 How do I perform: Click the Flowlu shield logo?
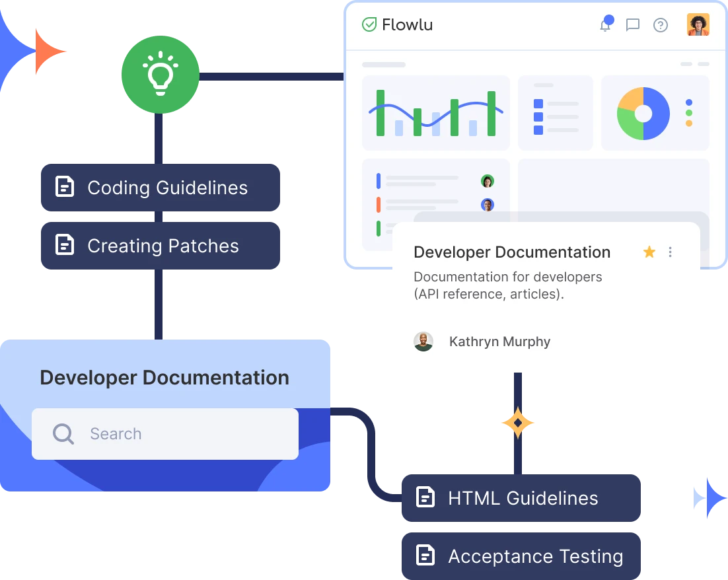click(x=369, y=24)
